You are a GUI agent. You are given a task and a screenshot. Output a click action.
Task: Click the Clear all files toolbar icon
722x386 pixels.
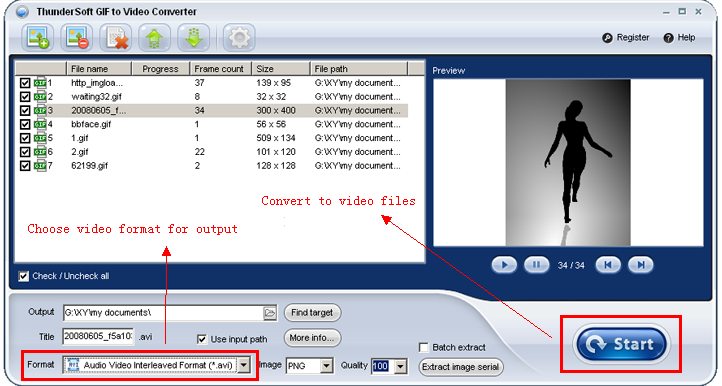pos(116,37)
